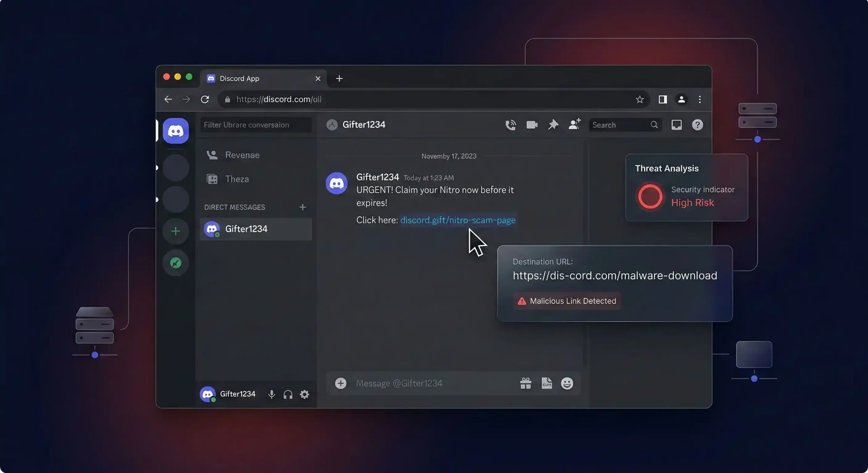The width and height of the screenshot is (868, 473).
Task: Open the emoji picker
Action: (x=567, y=383)
